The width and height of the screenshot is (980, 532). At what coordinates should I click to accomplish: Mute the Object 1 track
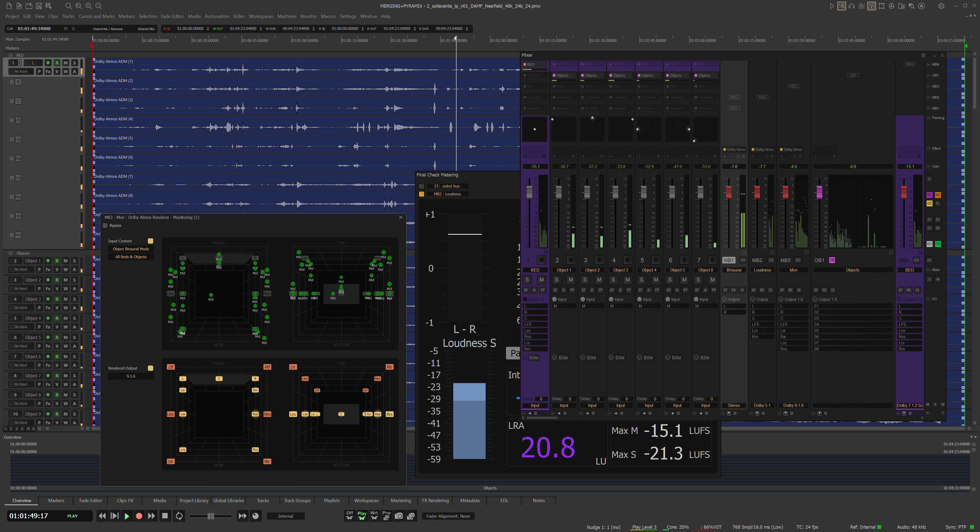[65, 261]
